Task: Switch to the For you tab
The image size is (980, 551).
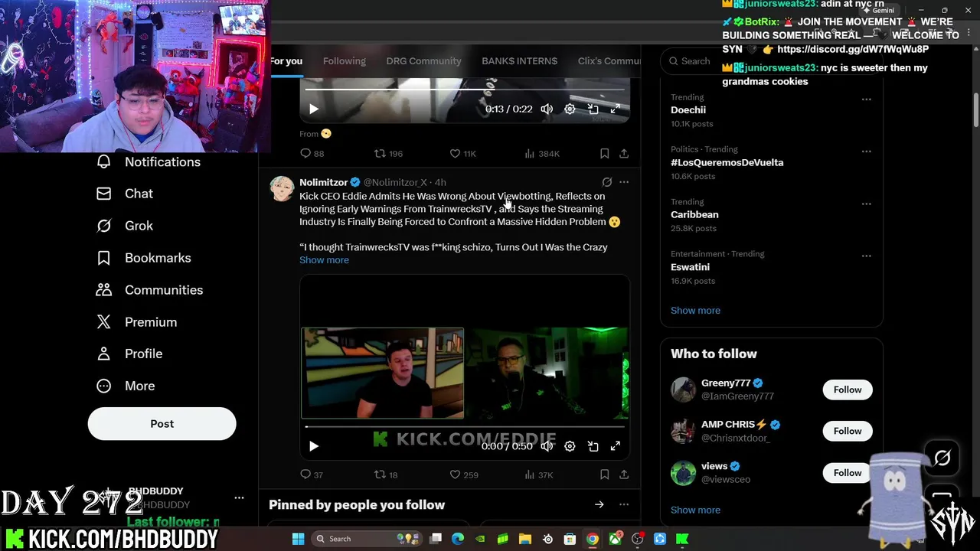Action: pos(286,61)
